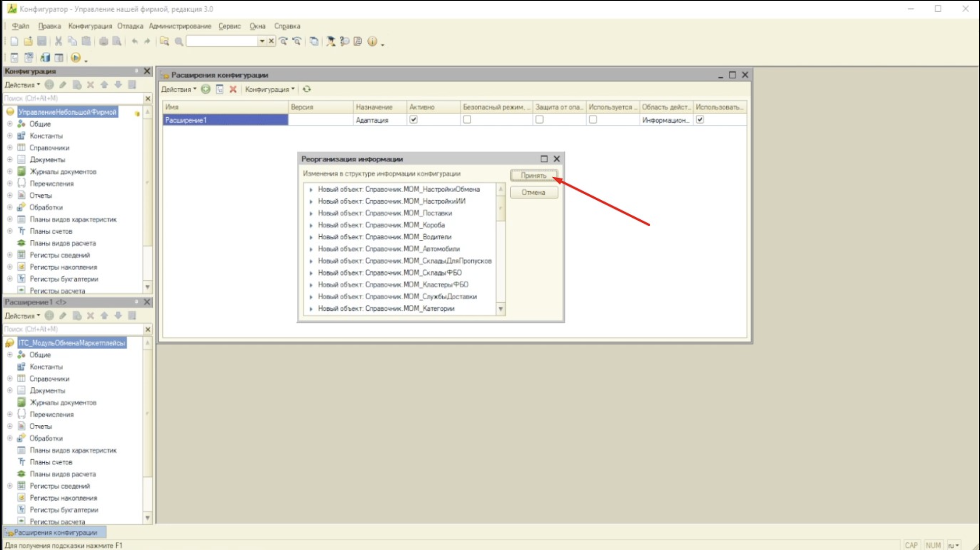Click refresh icon in Extensions window toolbar
980x550 pixels.
[307, 89]
